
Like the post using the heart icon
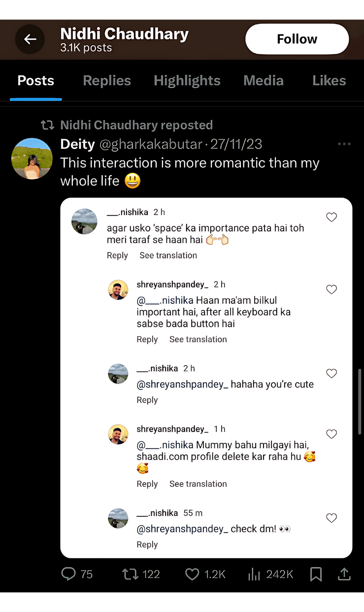[192, 574]
